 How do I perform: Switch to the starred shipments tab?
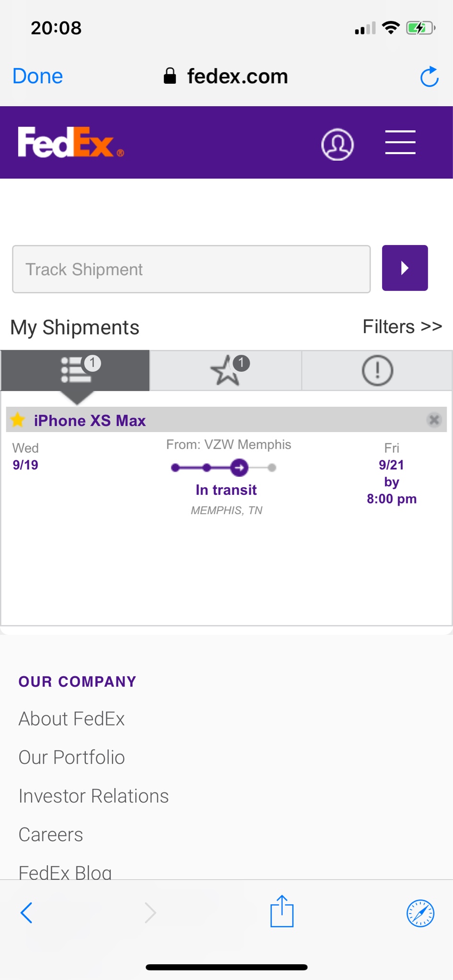226,370
